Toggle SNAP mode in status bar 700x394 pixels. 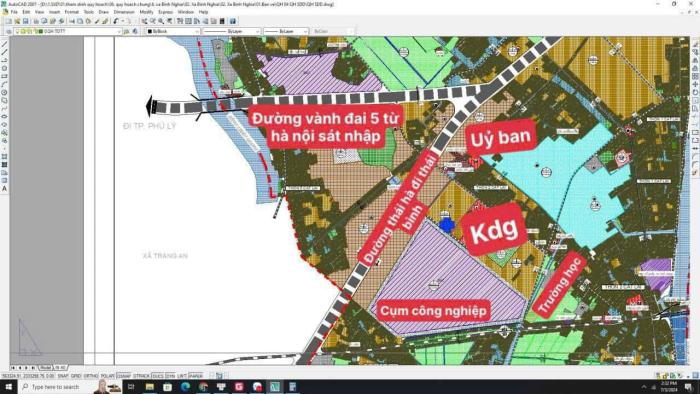pyautogui.click(x=63, y=376)
